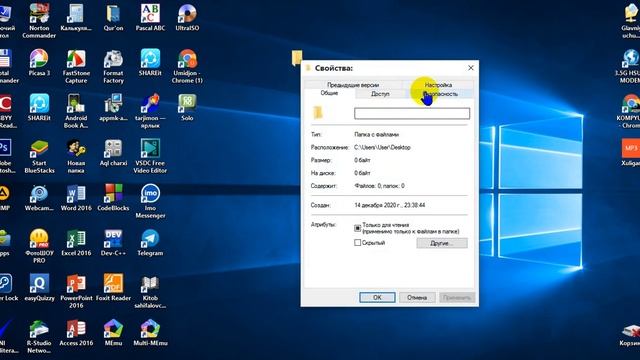Launch Access 2016 from the desktop
This screenshot has width=640, height=360.
76,333
